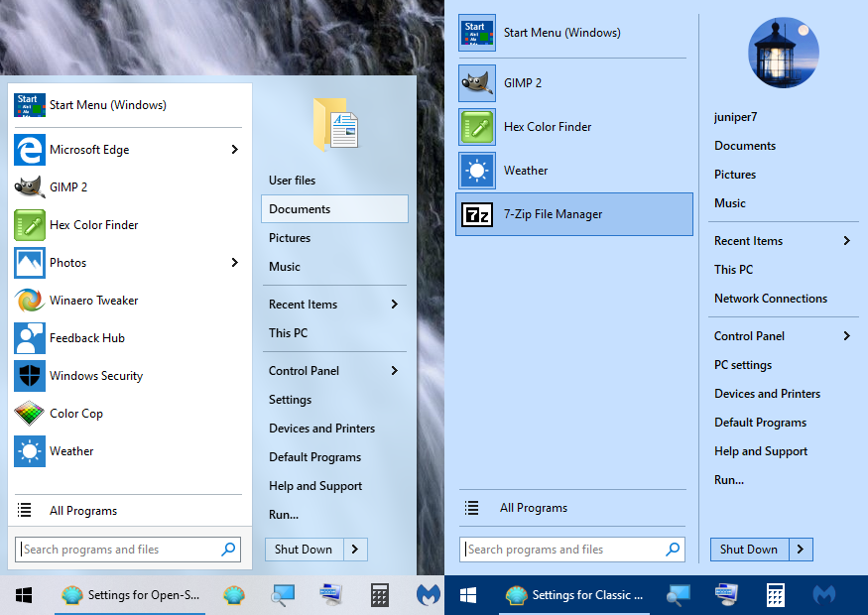The image size is (868, 615).
Task: Open the Calculator icon on the dark taskbar
Action: tap(775, 595)
